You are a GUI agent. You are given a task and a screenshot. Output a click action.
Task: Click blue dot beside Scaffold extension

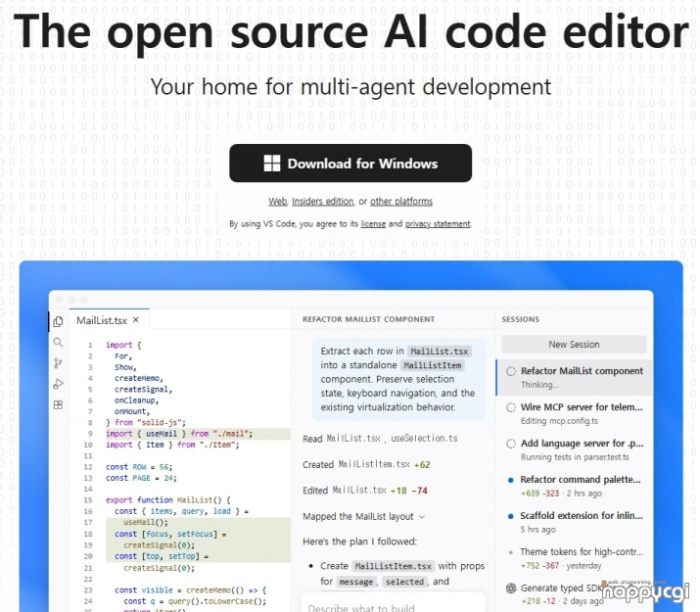(511, 516)
